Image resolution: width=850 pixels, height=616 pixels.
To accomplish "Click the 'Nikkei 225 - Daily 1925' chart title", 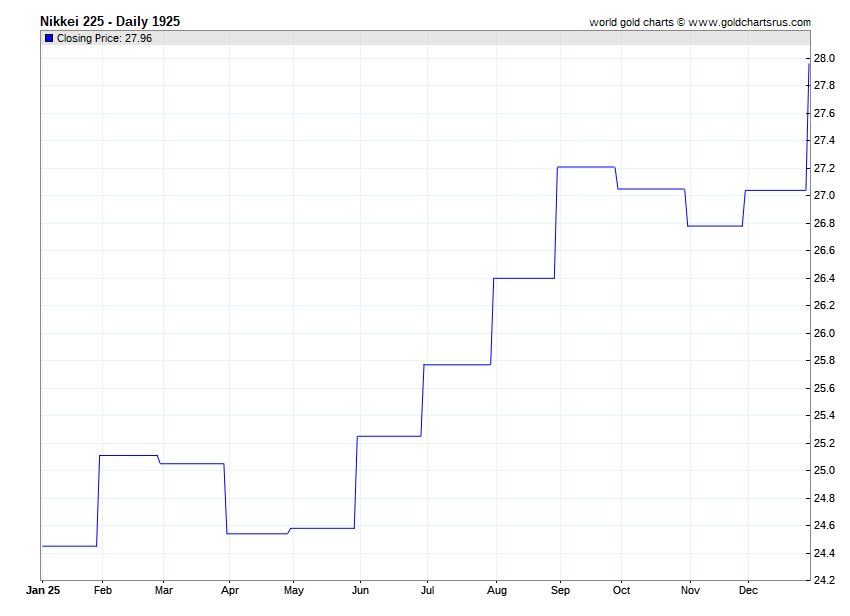I will [x=110, y=22].
